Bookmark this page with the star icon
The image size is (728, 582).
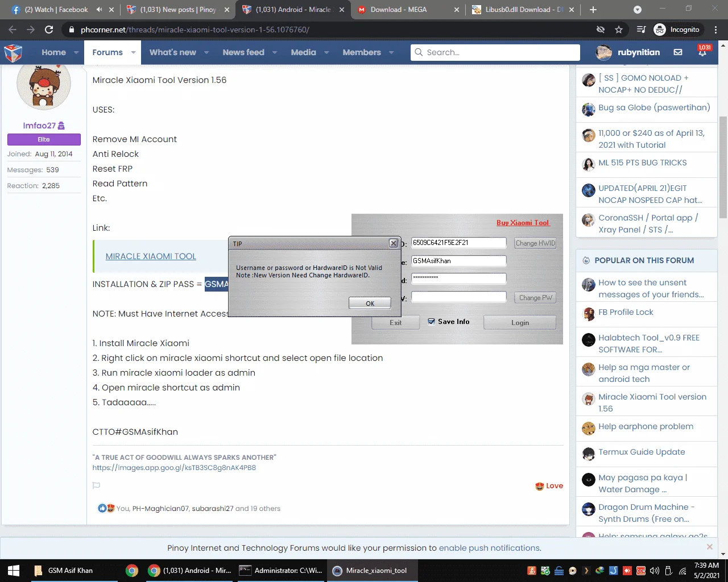(619, 30)
